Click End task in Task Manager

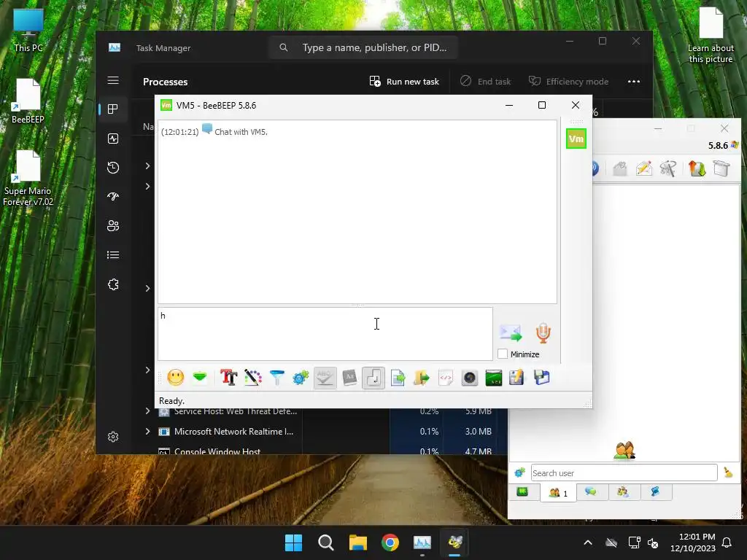485,82
